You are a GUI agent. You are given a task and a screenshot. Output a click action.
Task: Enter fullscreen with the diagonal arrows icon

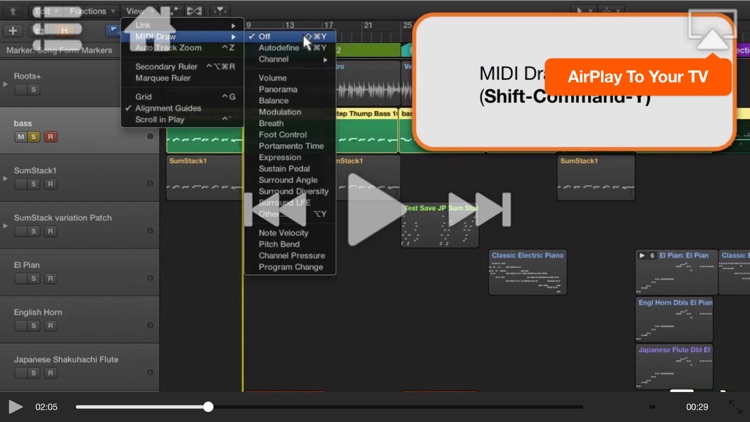point(736,407)
